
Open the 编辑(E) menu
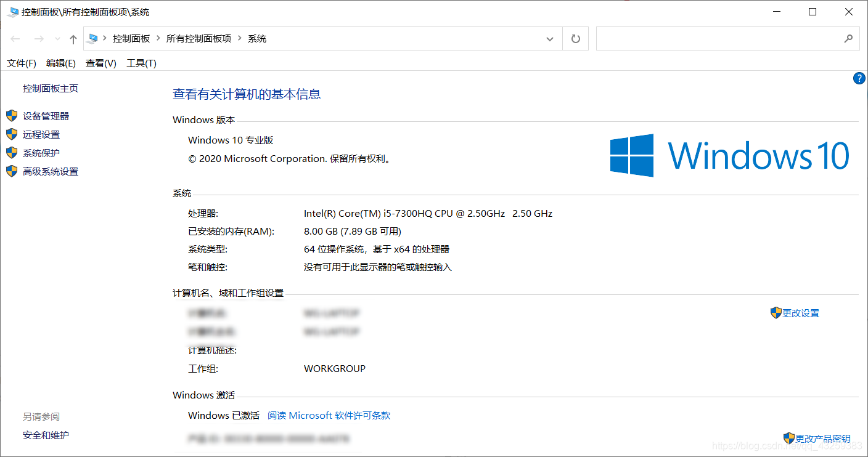tap(61, 63)
